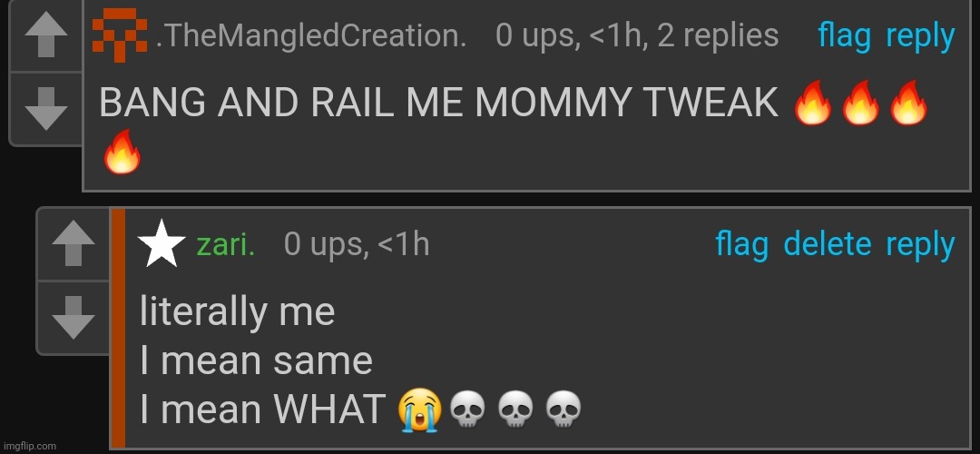The height and width of the screenshot is (454, 980).
Task: Click the white star icon beside zari
Action: [x=161, y=245]
